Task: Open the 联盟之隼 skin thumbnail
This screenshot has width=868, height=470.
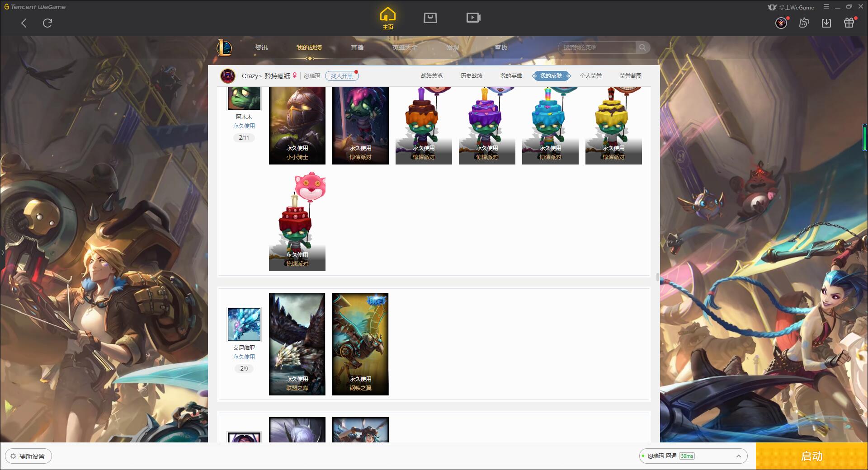Action: point(297,344)
